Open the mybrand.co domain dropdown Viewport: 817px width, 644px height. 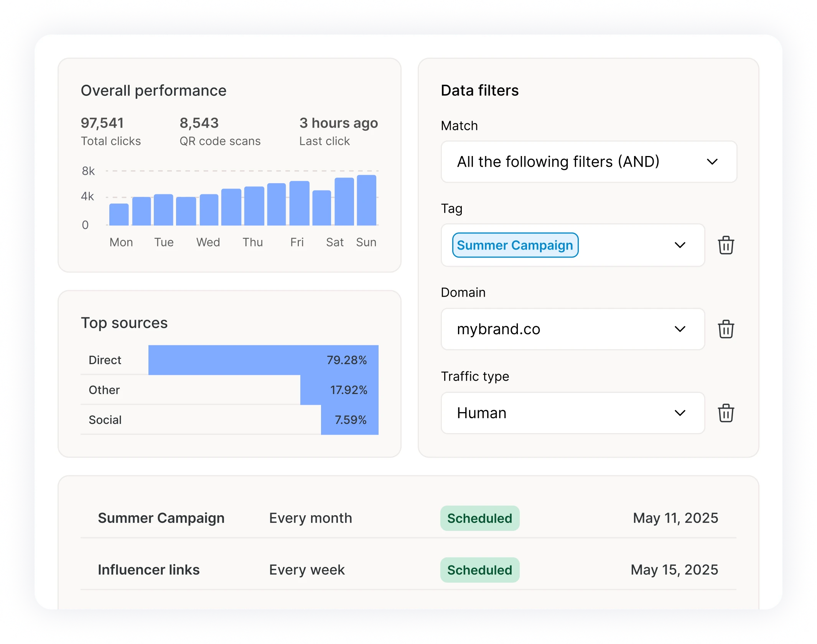[572, 329]
